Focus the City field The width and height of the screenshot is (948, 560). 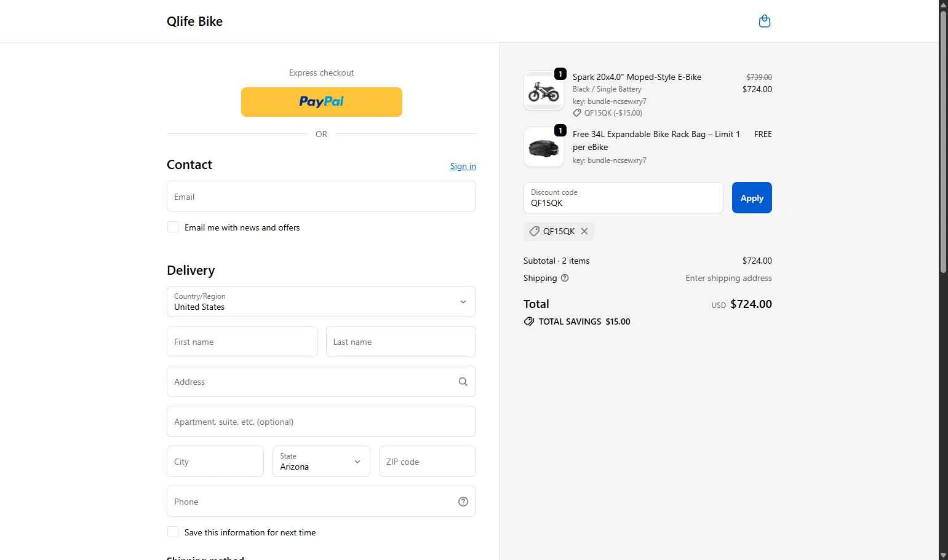pyautogui.click(x=215, y=462)
